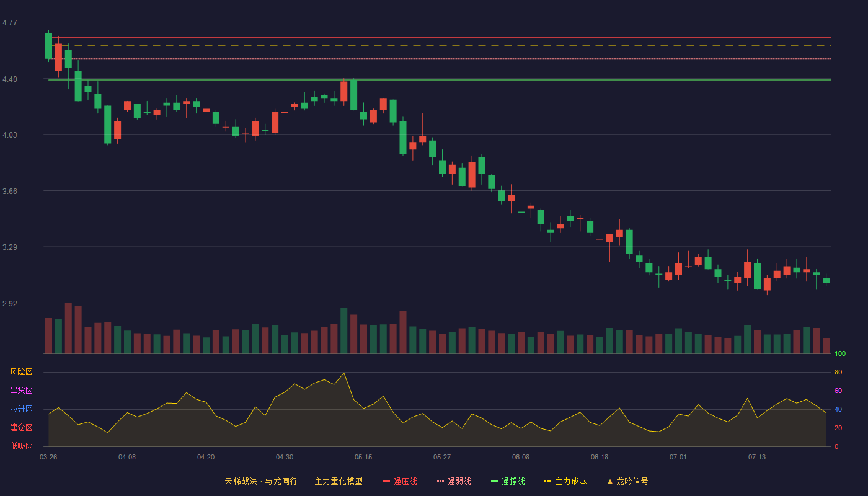The image size is (868, 496).
Task: Toggle the 强压线 legend entry
Action: 400,481
